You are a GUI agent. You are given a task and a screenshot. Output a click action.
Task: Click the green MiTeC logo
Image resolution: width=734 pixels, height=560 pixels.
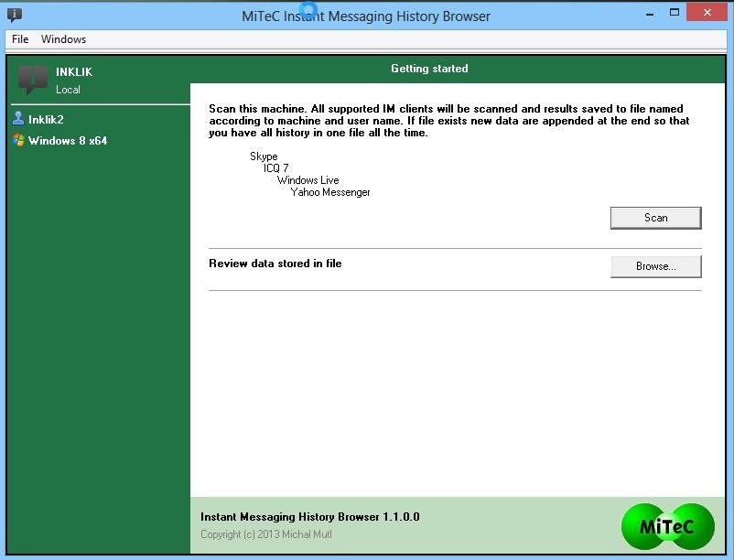[x=667, y=526]
